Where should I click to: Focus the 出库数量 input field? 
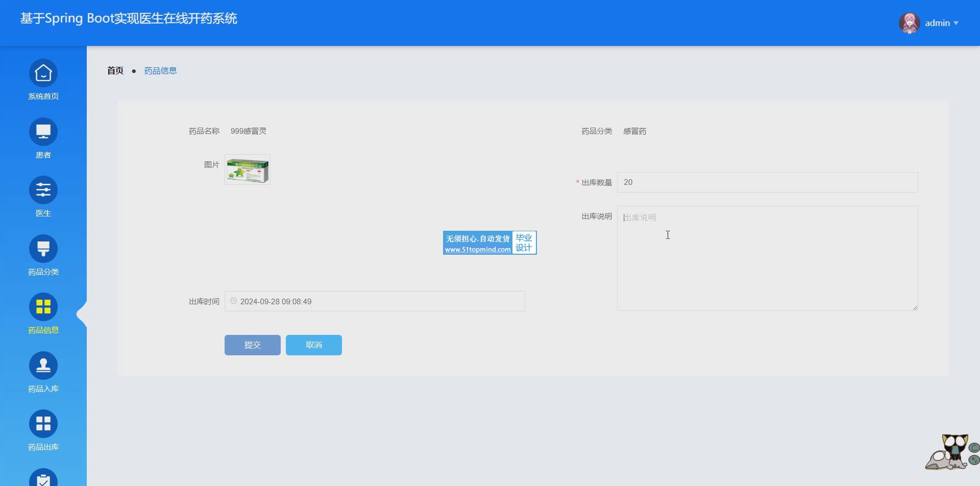pos(767,182)
